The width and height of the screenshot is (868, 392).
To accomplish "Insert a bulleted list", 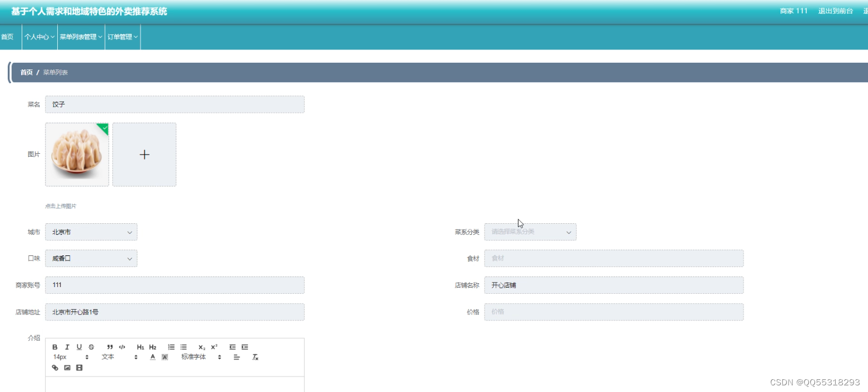I will click(x=183, y=347).
